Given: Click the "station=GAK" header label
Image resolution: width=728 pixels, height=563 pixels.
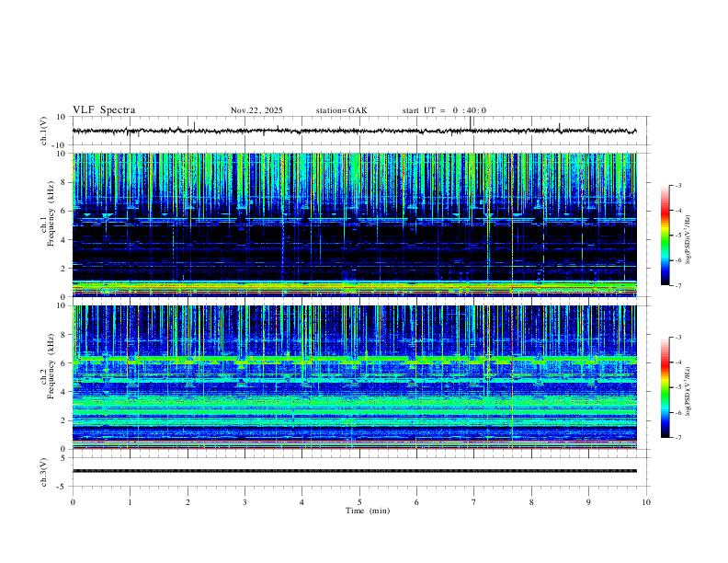Looking at the screenshot, I should (x=341, y=110).
